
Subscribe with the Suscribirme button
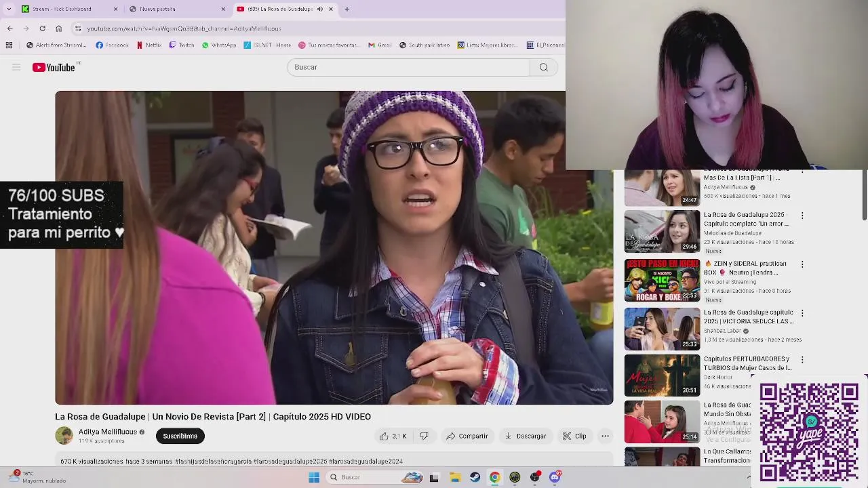click(x=180, y=436)
